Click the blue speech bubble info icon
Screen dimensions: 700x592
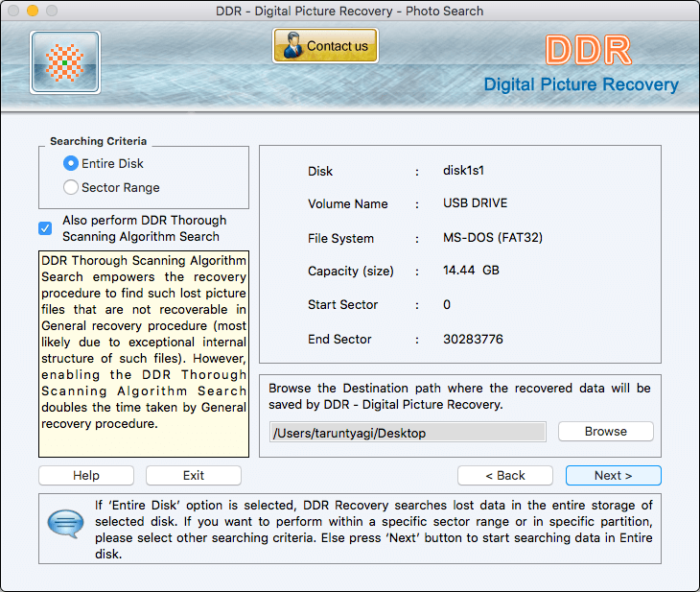[x=65, y=524]
